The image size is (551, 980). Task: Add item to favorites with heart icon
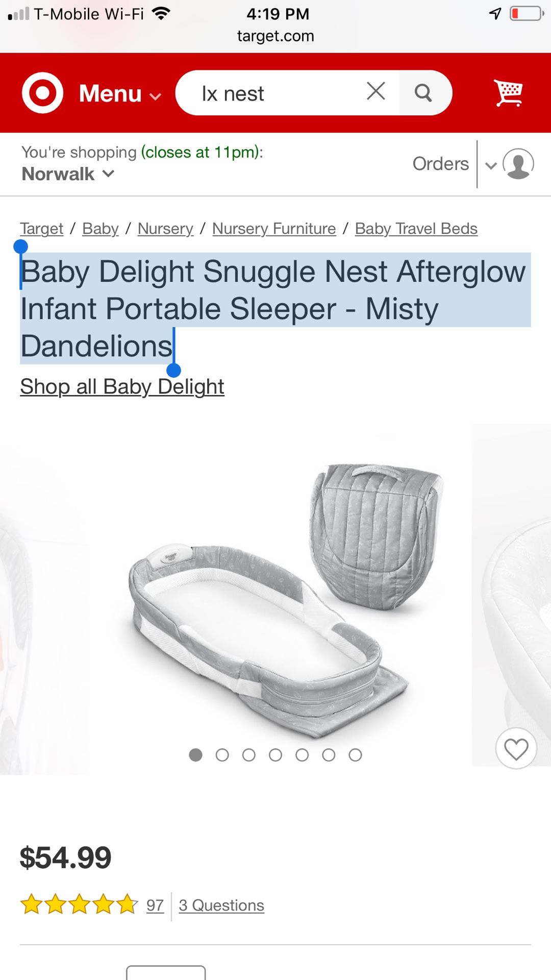point(516,749)
